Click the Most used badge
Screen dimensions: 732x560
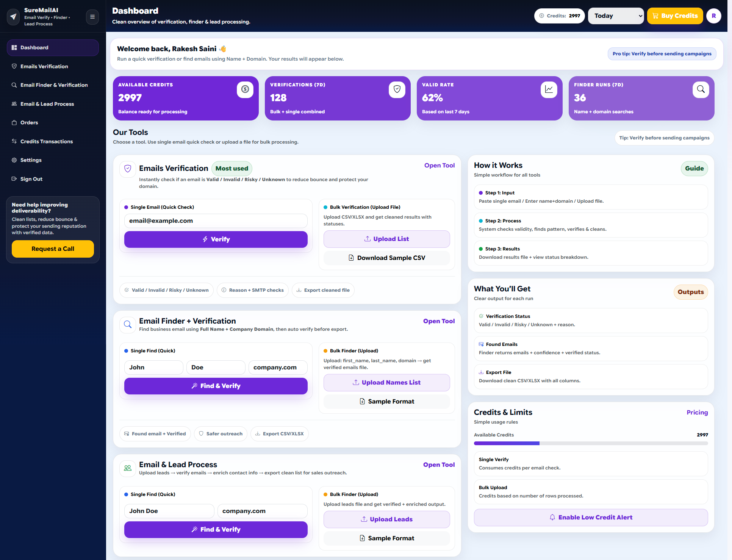tap(231, 169)
